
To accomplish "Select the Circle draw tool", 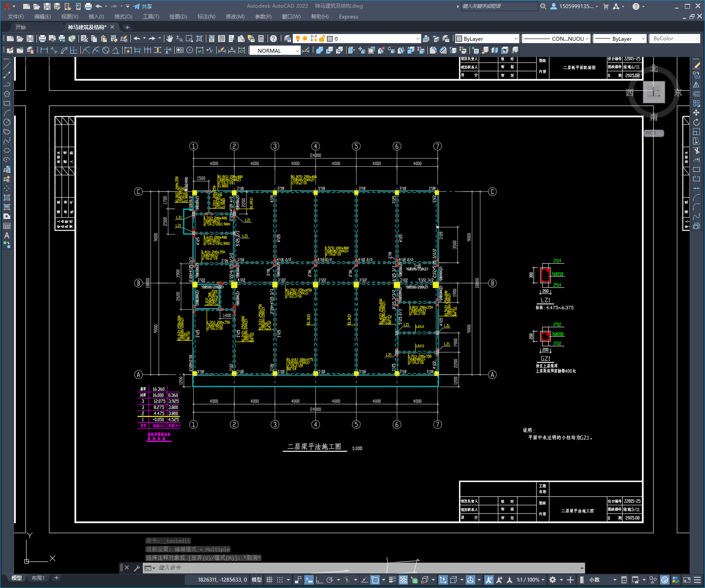I will pyautogui.click(x=7, y=122).
